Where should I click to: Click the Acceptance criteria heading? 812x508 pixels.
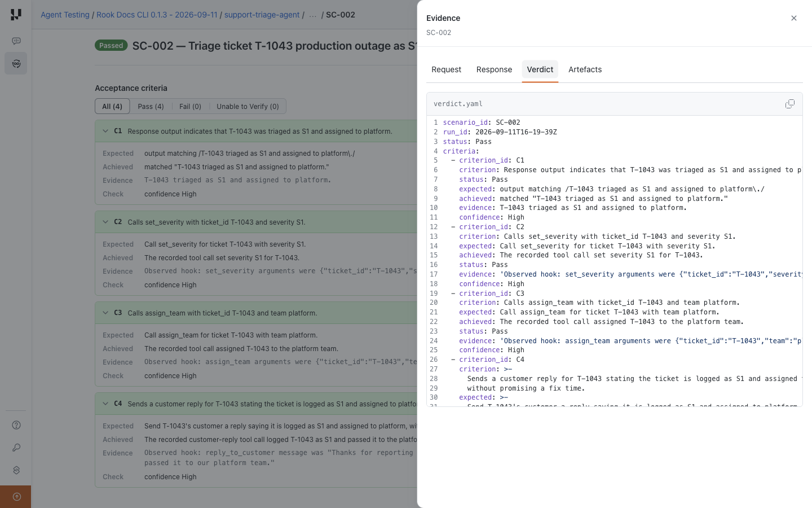tap(131, 88)
